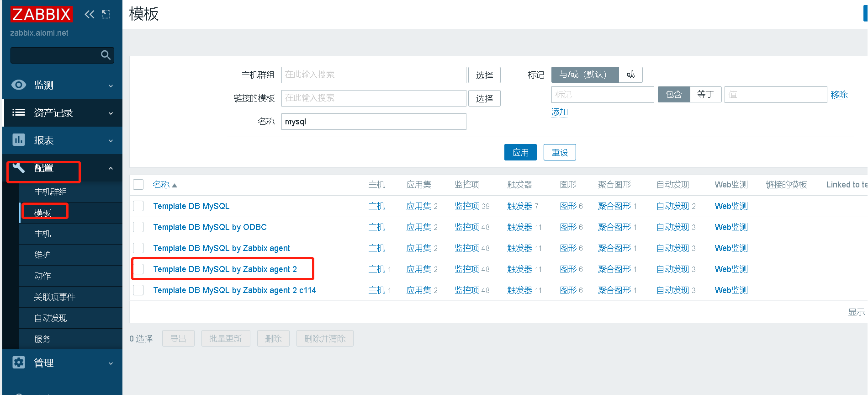Screen dimensions: 868x395
Task: Open 主机 1 for Zabbix agent 2 c114
Action: click(377, 290)
